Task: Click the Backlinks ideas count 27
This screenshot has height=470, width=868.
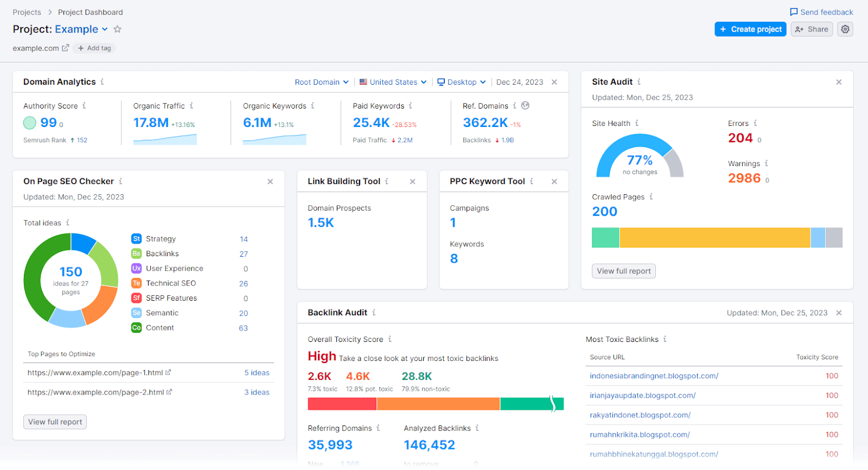Action: click(x=244, y=254)
